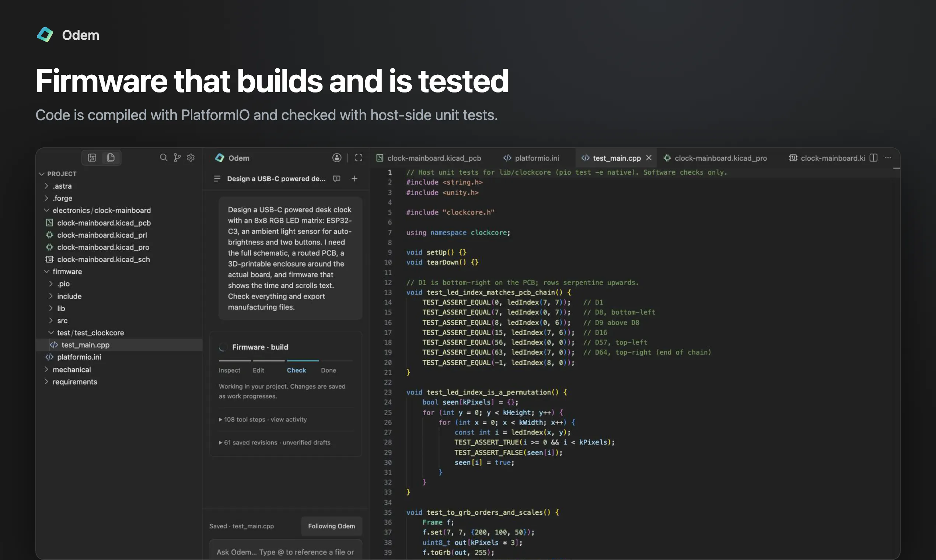Switch to platformio.ini tab
The width and height of the screenshot is (936, 560).
(x=531, y=158)
